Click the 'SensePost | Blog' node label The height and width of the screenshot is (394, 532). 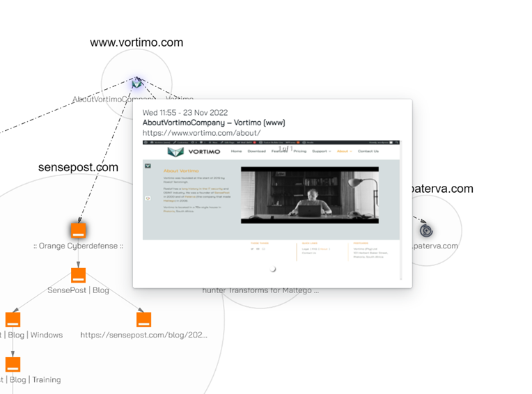point(79,290)
